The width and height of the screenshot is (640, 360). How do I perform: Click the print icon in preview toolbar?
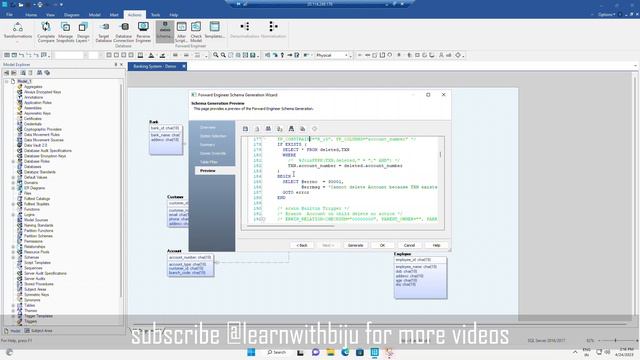pyautogui.click(x=257, y=129)
